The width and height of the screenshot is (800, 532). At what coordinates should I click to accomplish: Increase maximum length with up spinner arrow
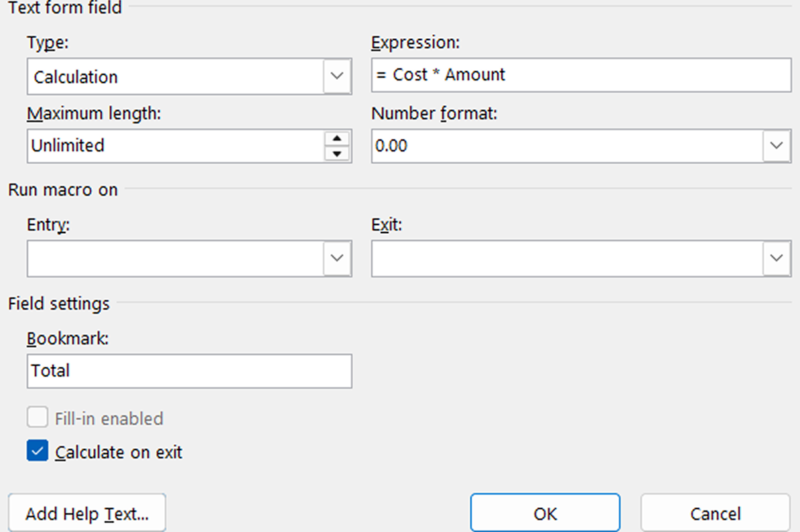point(337,139)
